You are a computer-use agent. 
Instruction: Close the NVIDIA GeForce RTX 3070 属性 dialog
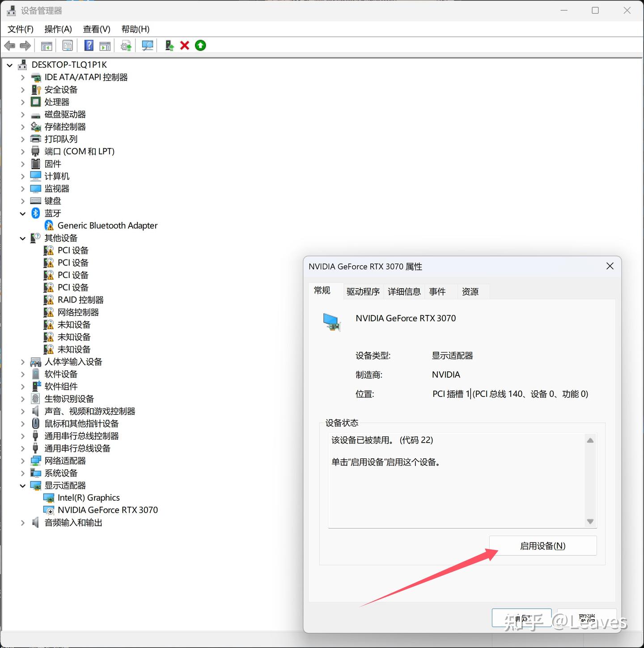coord(610,266)
